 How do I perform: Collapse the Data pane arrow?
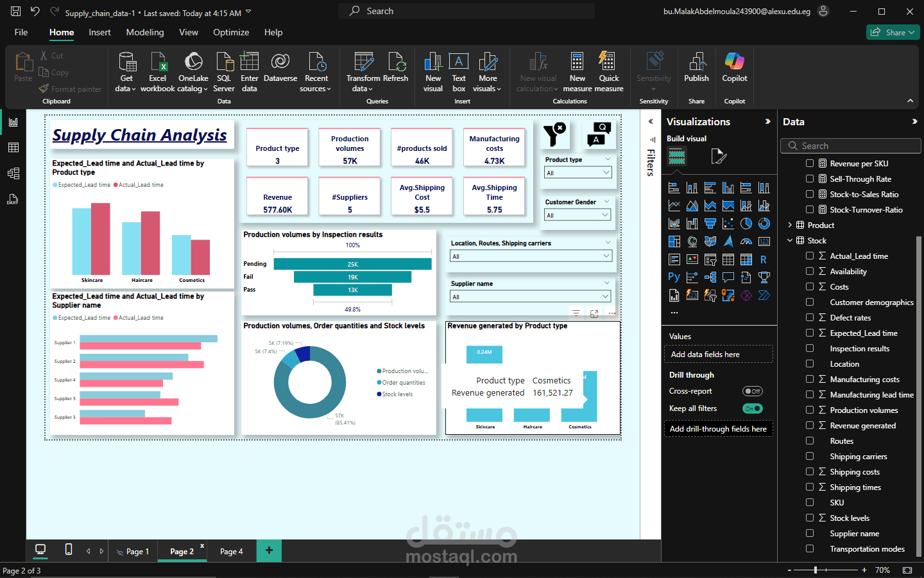pos(914,121)
